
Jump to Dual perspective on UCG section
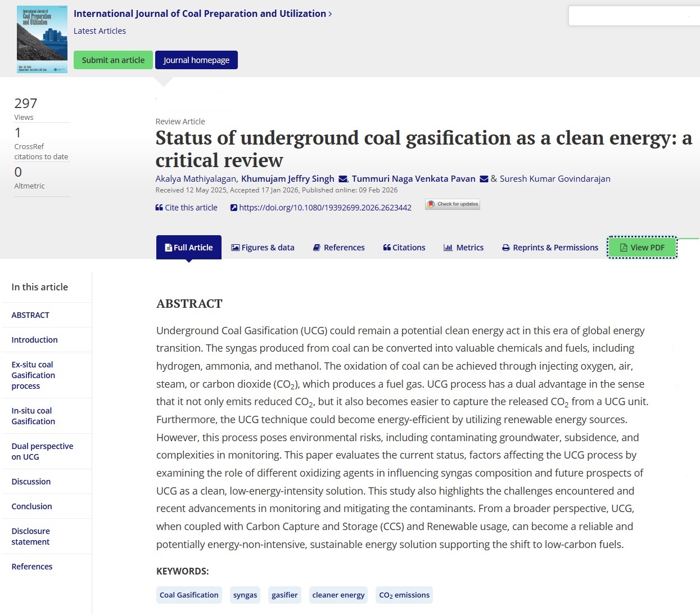pos(42,451)
